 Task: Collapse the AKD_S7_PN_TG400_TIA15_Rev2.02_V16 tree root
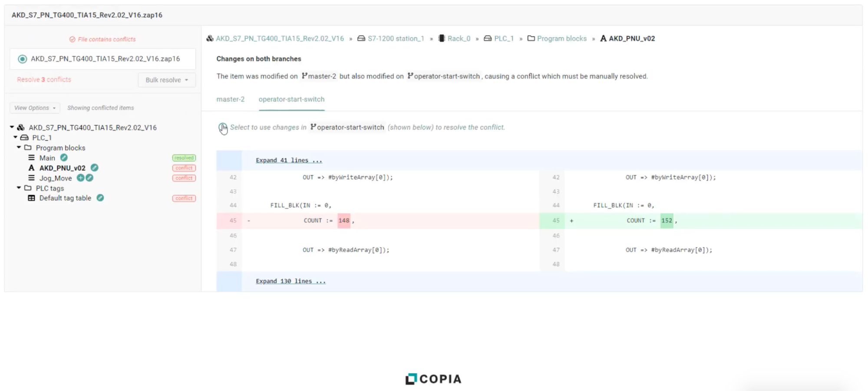coord(12,127)
